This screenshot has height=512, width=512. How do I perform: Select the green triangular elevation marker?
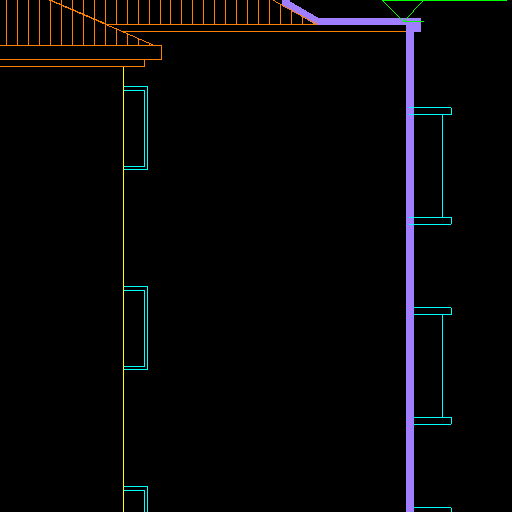point(403,11)
